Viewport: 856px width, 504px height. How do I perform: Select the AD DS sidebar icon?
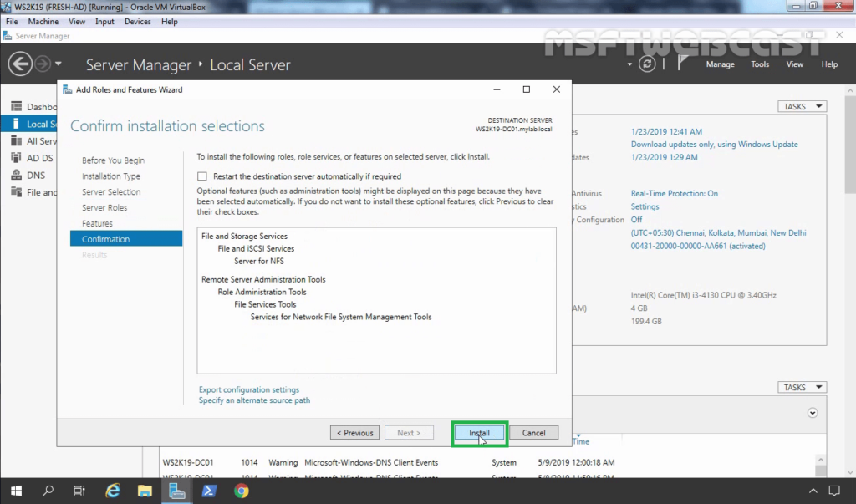point(17,158)
